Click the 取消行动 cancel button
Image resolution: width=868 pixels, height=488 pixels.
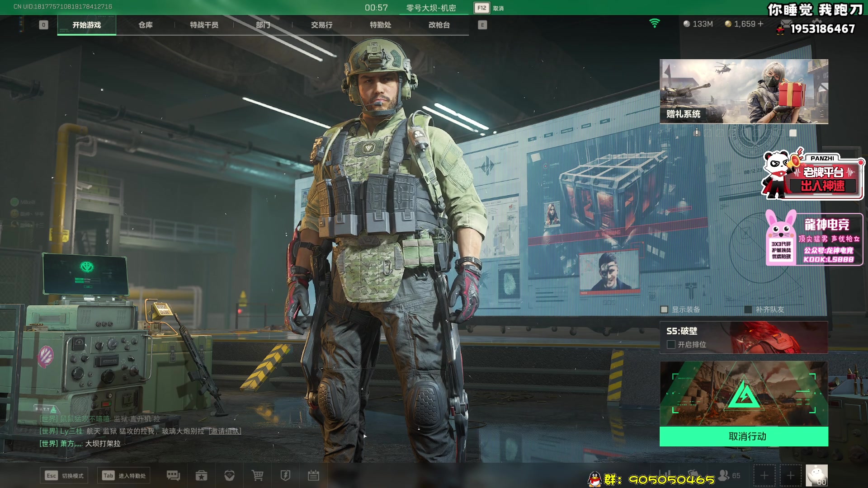[744, 436]
